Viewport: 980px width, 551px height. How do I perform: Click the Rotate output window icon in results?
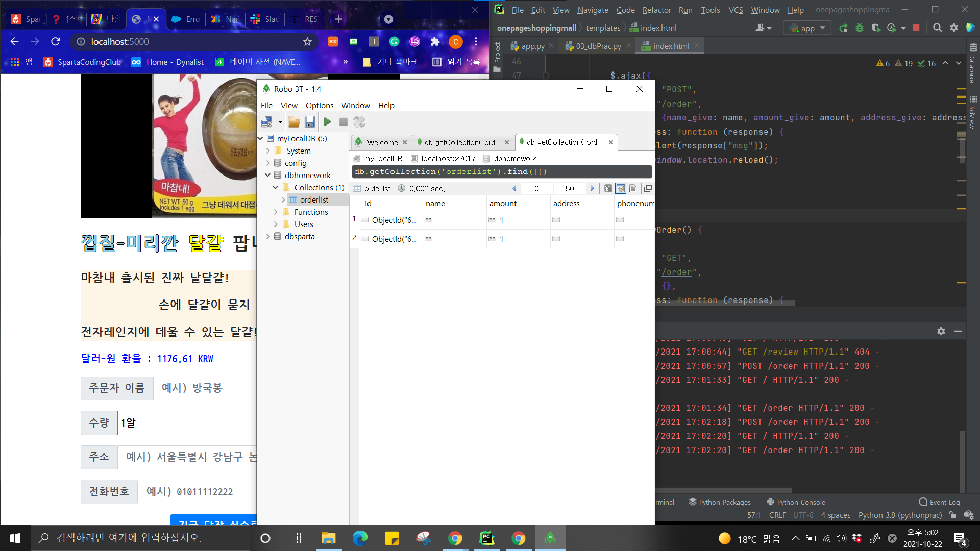point(648,189)
